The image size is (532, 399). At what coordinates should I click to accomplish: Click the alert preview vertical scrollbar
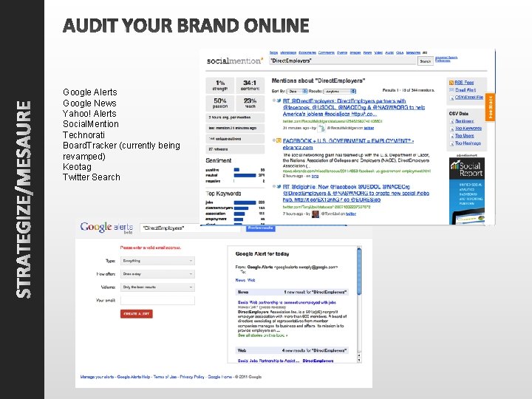(x=359, y=304)
